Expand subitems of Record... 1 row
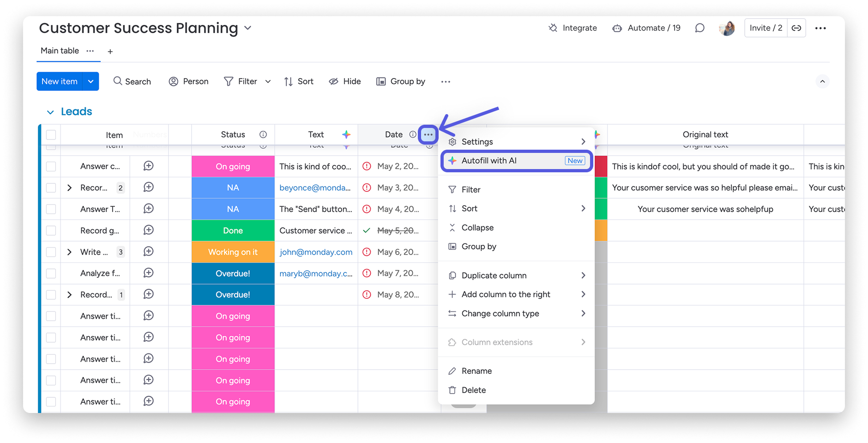Screen dimensions: 868x443 click(x=69, y=295)
